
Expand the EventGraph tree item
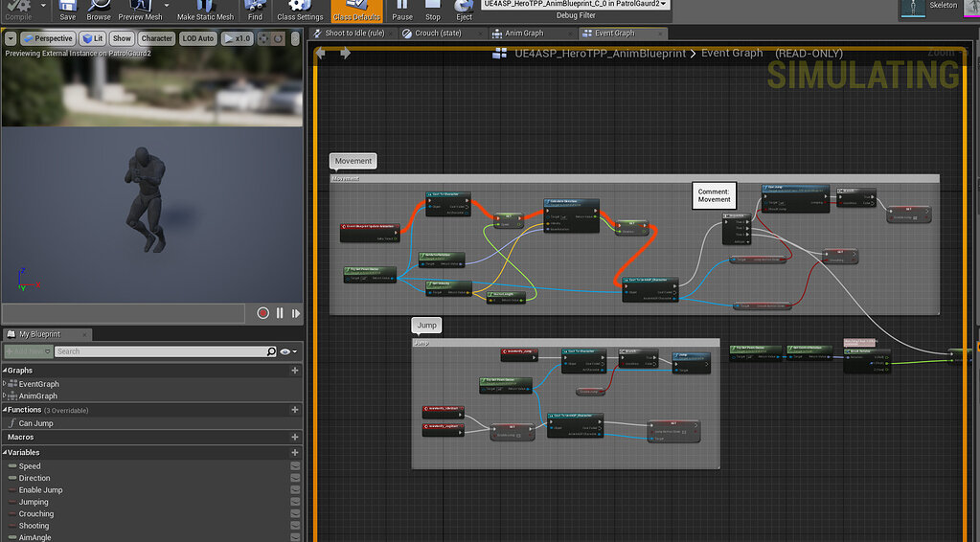click(5, 384)
